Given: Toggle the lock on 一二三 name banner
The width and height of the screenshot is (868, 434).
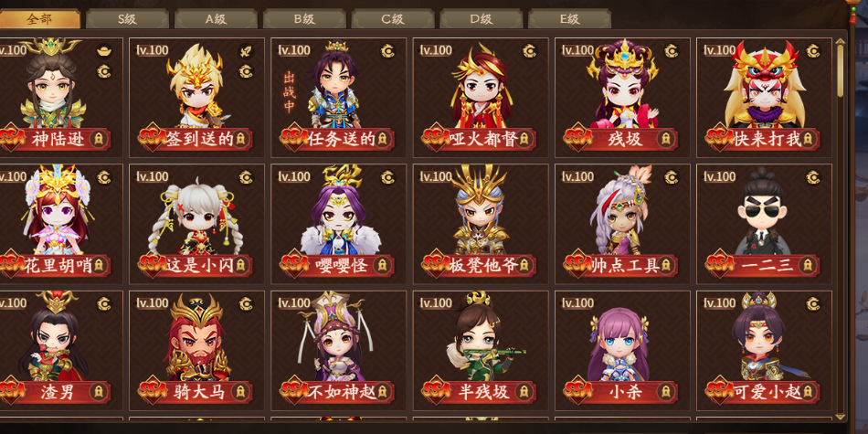Looking at the screenshot, I should tap(808, 266).
